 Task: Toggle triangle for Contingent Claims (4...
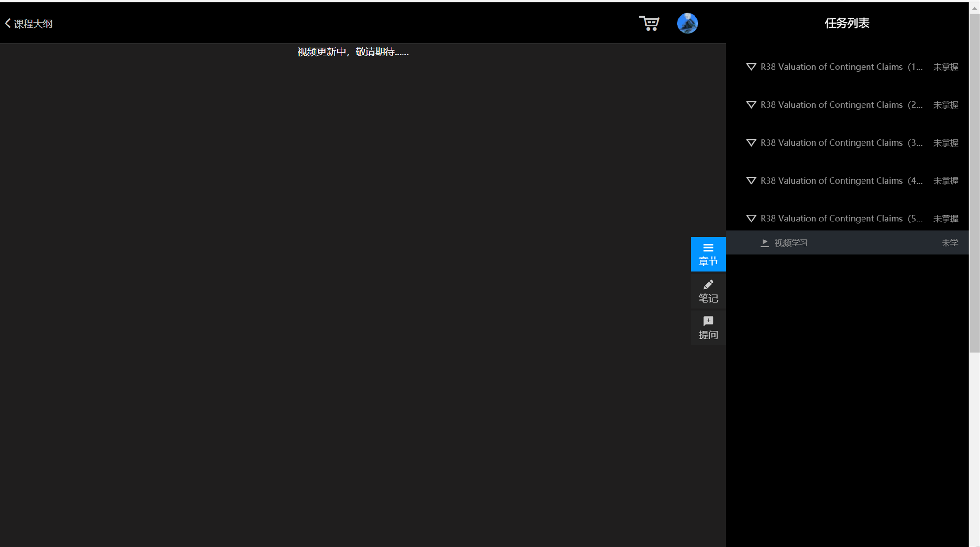click(x=751, y=181)
